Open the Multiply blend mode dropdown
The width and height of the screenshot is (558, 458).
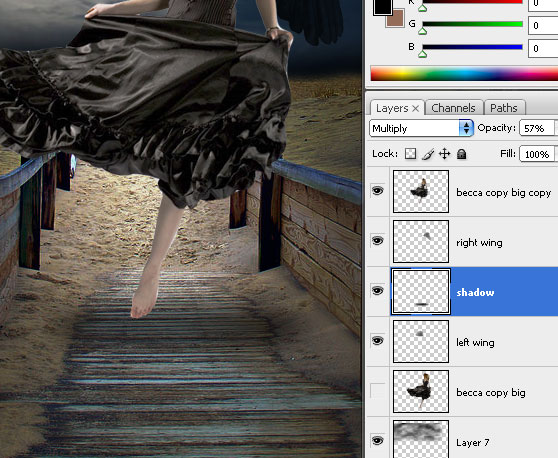421,128
